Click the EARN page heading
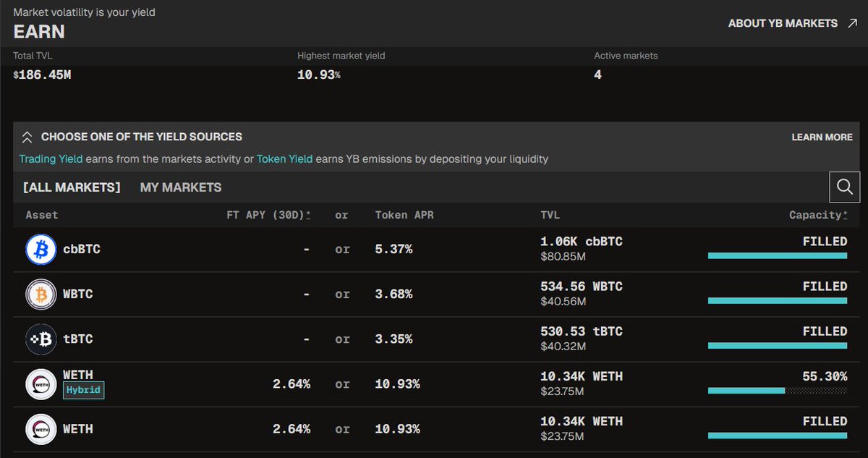Viewport: 868px width, 458px height. pyautogui.click(x=39, y=31)
